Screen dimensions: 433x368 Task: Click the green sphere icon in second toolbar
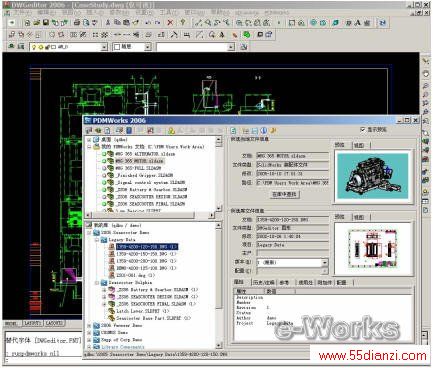tap(247, 35)
